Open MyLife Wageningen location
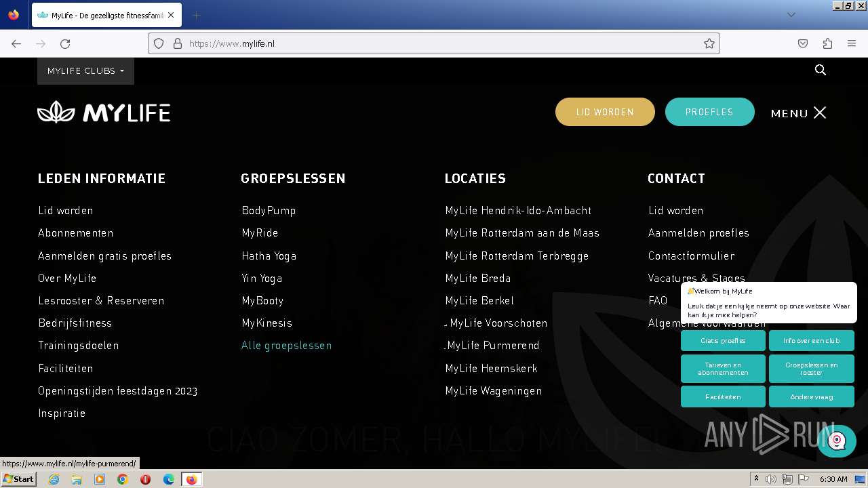Image resolution: width=868 pixels, height=488 pixels. 494,390
